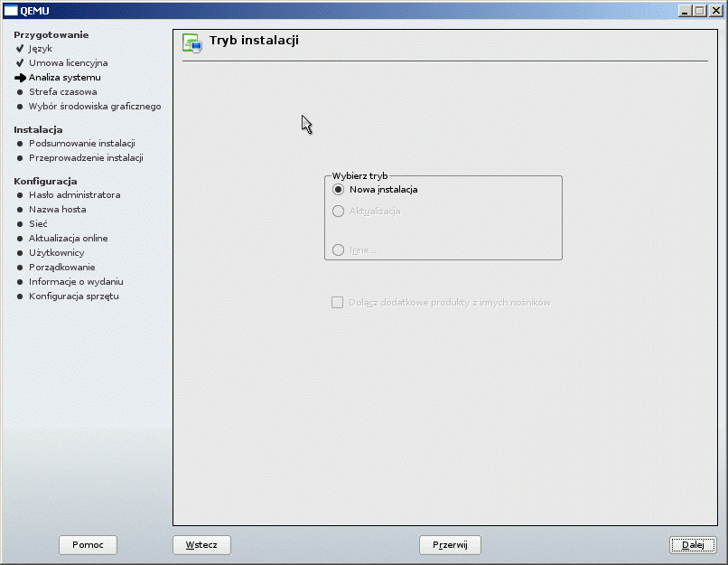Abort installation with Przerwij button
Image resolution: width=728 pixels, height=565 pixels.
(x=450, y=545)
